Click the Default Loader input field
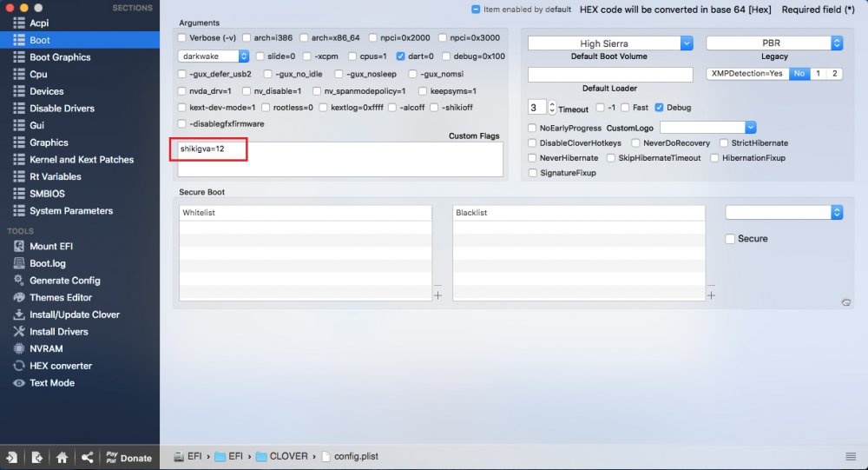 (610, 74)
